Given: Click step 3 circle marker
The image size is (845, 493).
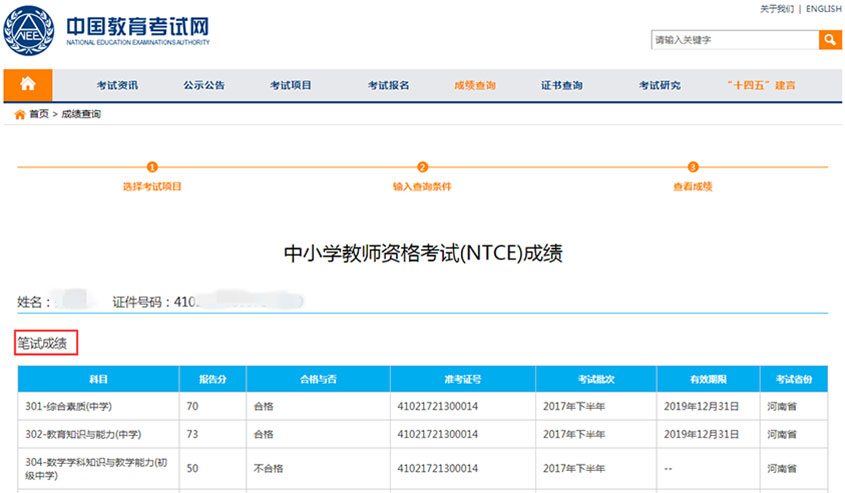Looking at the screenshot, I should 692,167.
